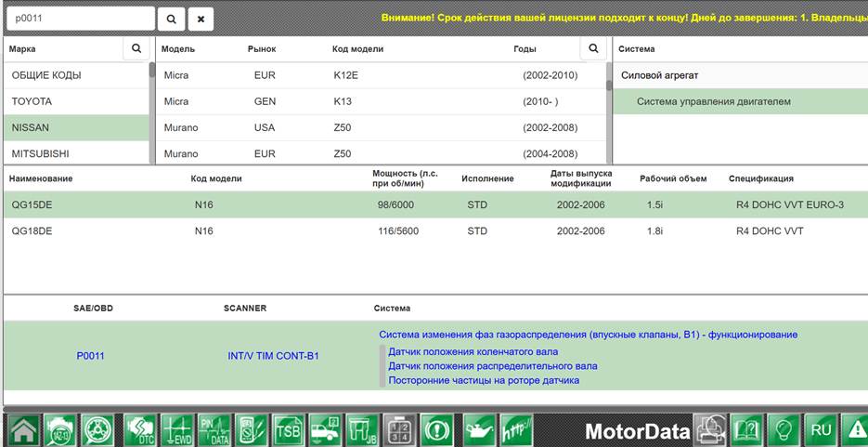Open the JB junction box icon

pos(362,430)
